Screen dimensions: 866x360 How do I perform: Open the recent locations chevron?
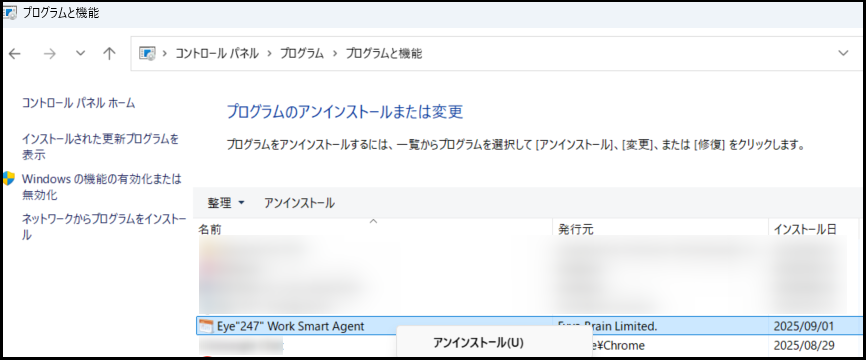point(81,54)
